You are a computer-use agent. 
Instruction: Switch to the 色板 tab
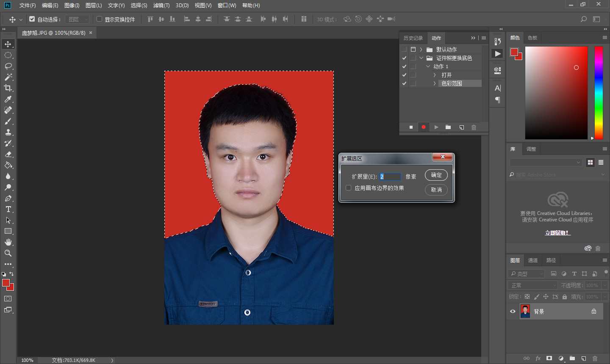(x=532, y=38)
